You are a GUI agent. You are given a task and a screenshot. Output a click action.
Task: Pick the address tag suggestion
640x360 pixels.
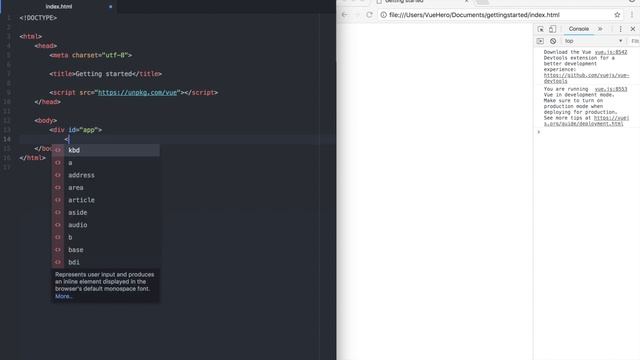coord(105,175)
